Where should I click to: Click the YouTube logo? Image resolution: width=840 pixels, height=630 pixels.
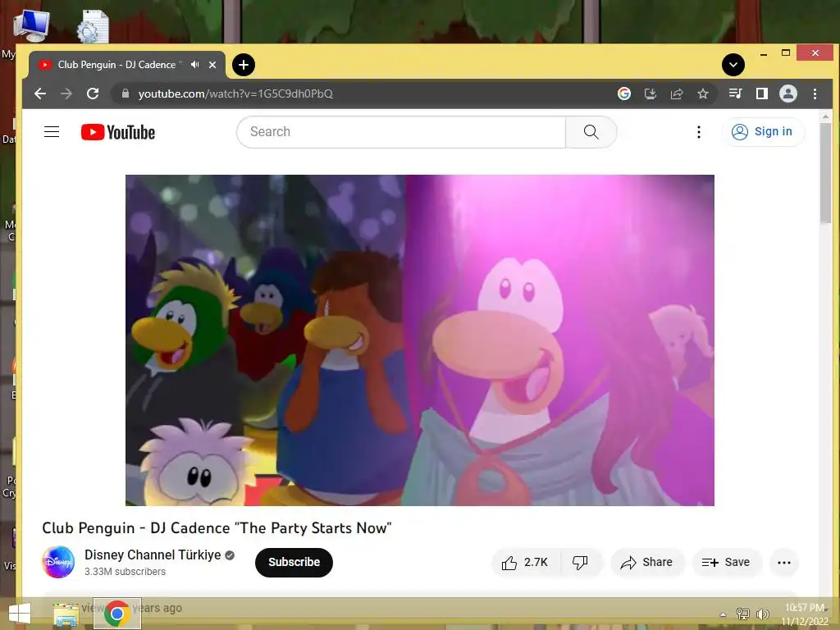click(118, 132)
